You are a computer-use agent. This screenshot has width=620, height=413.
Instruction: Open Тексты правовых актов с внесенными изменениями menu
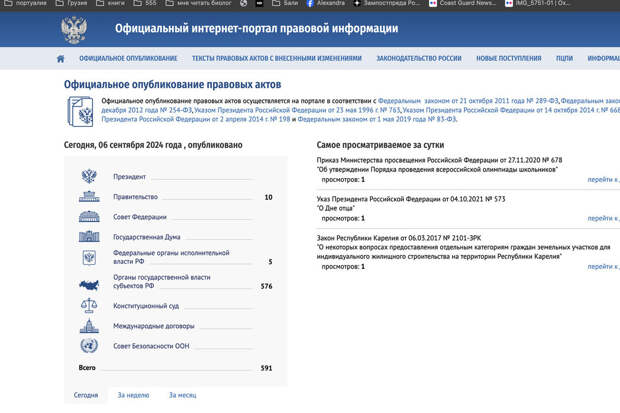[x=277, y=59]
